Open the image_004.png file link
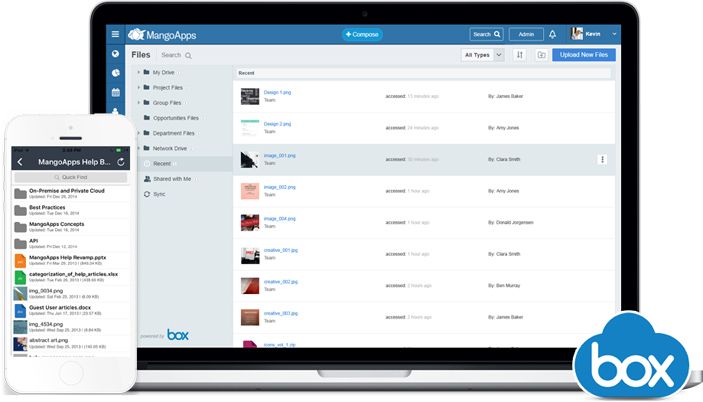The width and height of the screenshot is (703, 402). (279, 219)
